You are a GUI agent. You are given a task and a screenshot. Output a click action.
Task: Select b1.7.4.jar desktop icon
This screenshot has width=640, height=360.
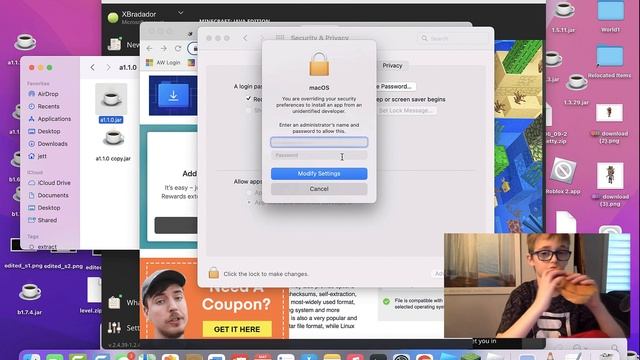click(x=30, y=298)
